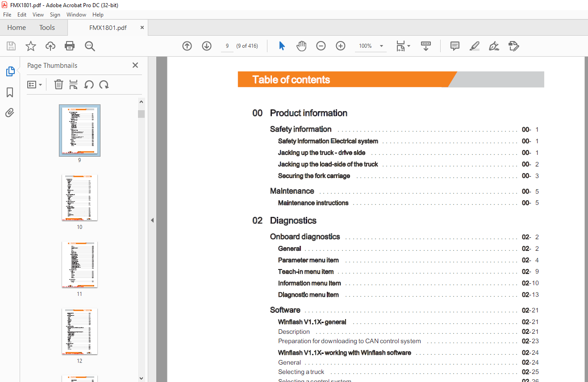Image resolution: width=588 pixels, height=382 pixels.
Task: Collapse the navigation pane arrow
Action: pyautogui.click(x=152, y=220)
